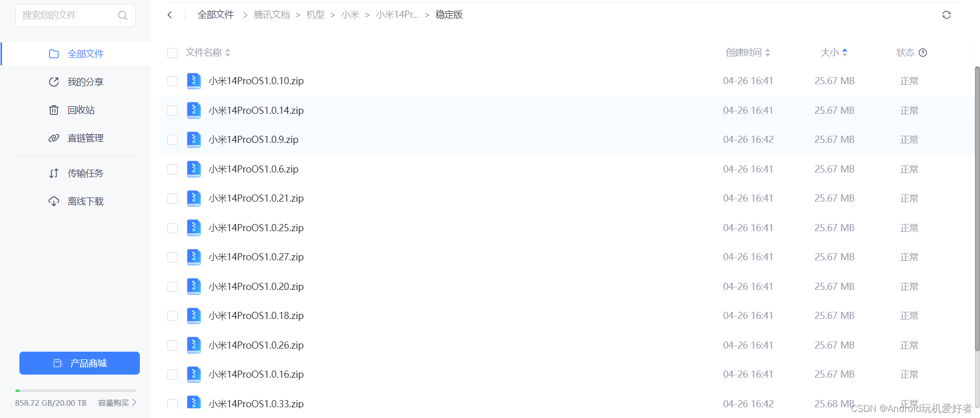The image size is (980, 418).
Task: Open file name 小米14ProOS1.0.18.zip
Action: 256,316
